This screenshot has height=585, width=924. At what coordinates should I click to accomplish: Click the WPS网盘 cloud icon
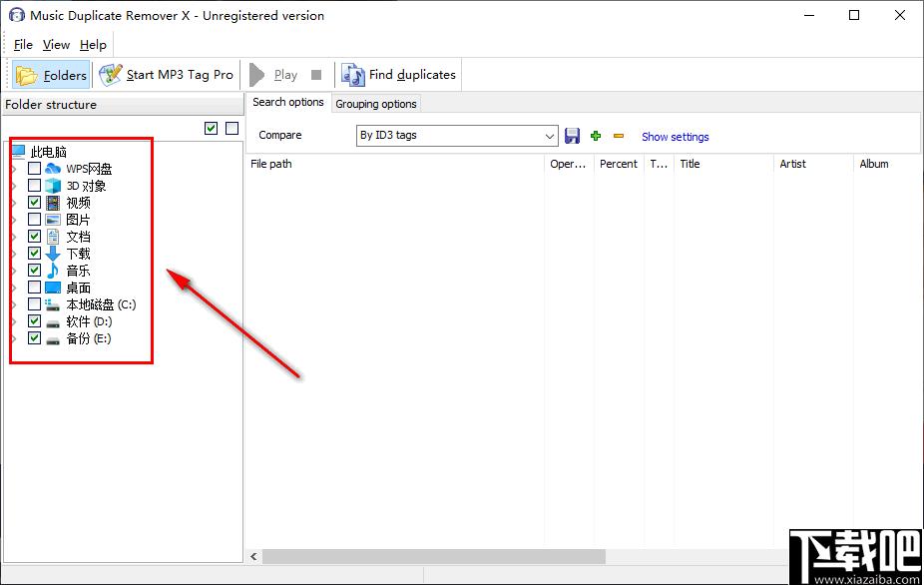[53, 169]
